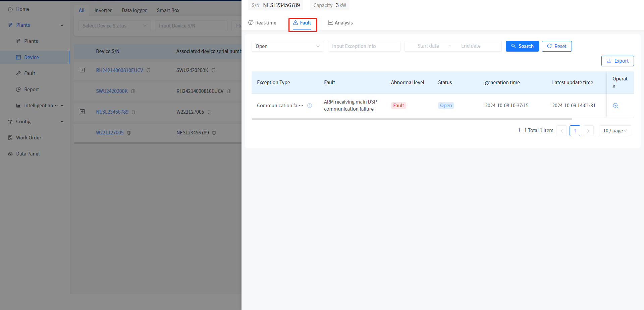Image resolution: width=644 pixels, height=310 pixels.
Task: Click the view detail magnifier icon in Operate column
Action: [615, 106]
